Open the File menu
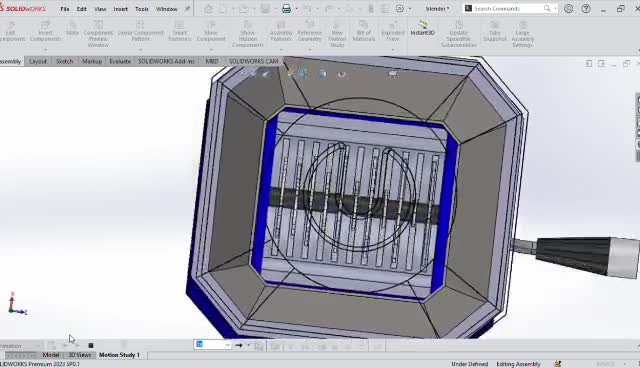 (x=64, y=9)
